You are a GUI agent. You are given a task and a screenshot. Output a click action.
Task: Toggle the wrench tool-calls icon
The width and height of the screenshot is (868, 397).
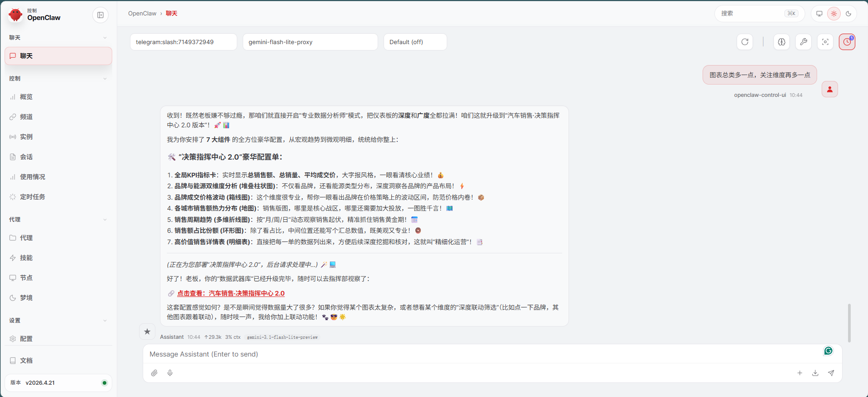[x=803, y=42]
